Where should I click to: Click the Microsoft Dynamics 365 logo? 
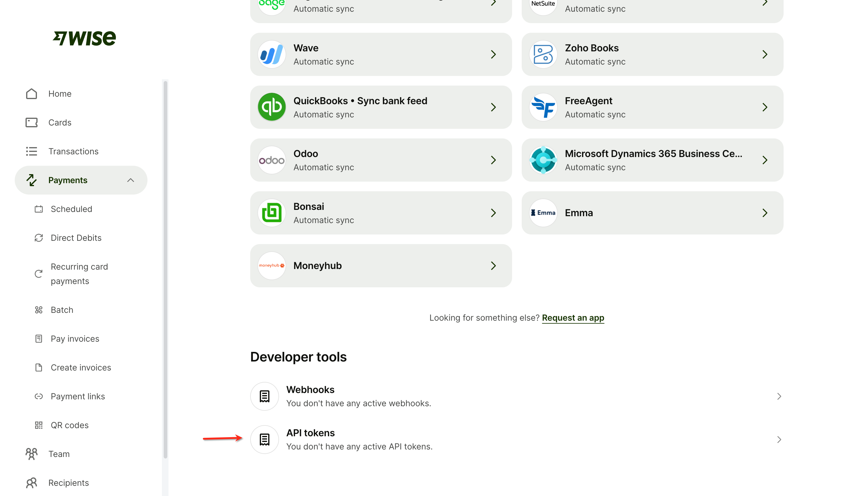543,160
